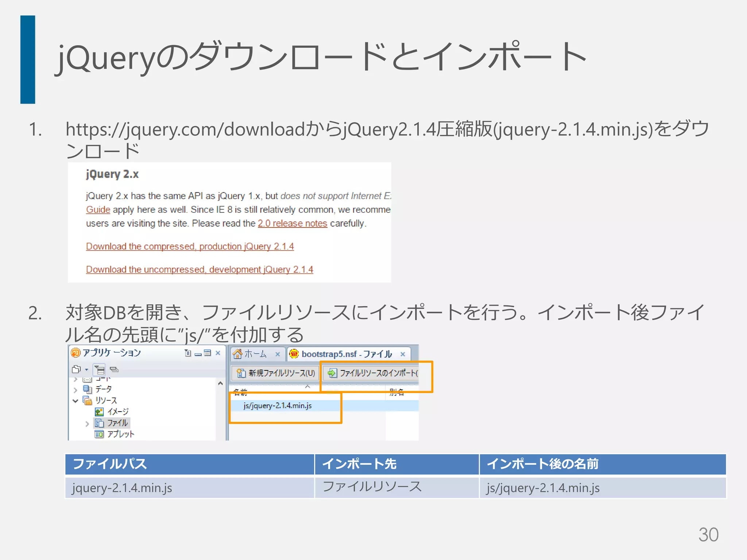Select the イメージ icon in tree
747x560 pixels.
(x=99, y=412)
